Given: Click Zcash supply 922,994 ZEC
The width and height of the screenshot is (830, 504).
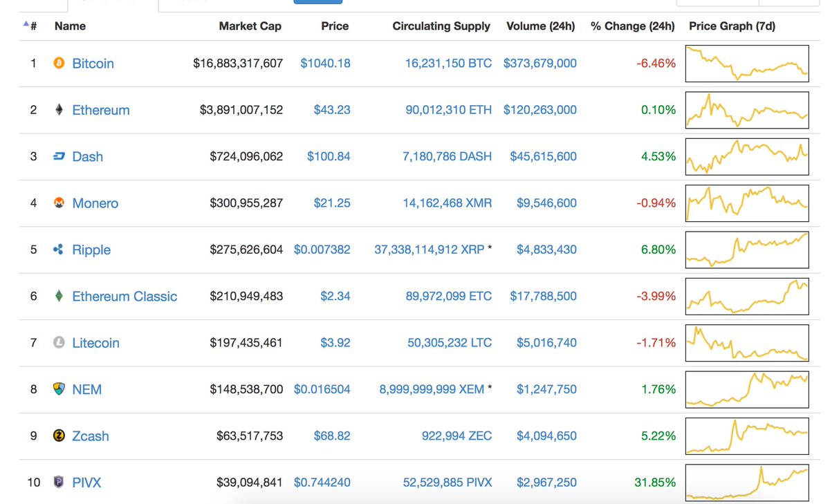Looking at the screenshot, I should 456,436.
